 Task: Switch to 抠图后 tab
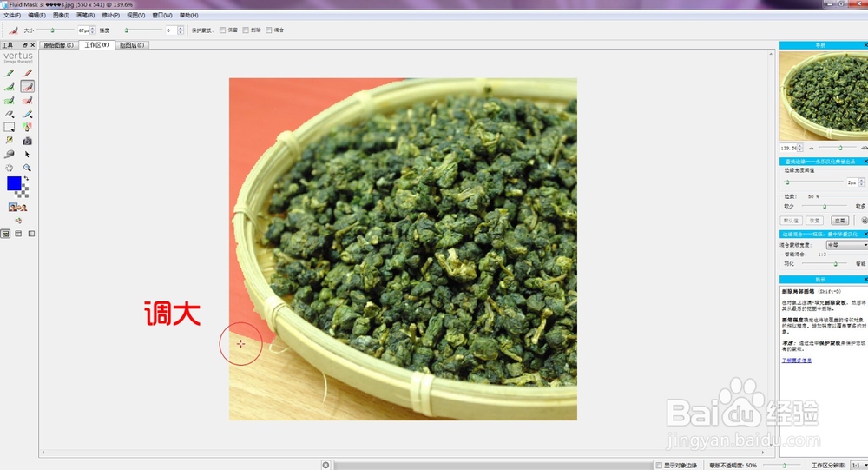click(x=132, y=45)
